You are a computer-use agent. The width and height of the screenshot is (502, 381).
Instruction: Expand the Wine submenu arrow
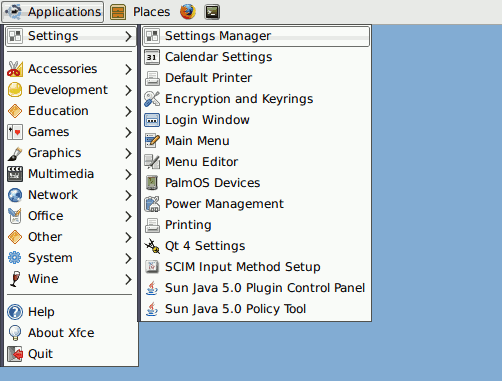click(128, 279)
